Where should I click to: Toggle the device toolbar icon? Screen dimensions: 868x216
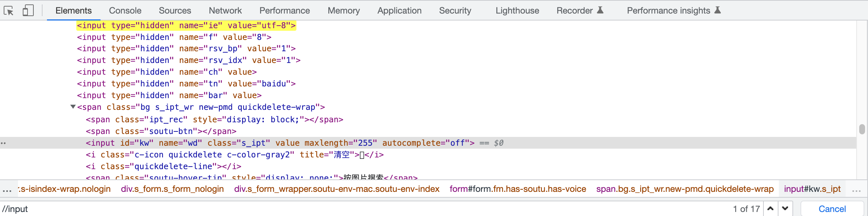coord(28,11)
